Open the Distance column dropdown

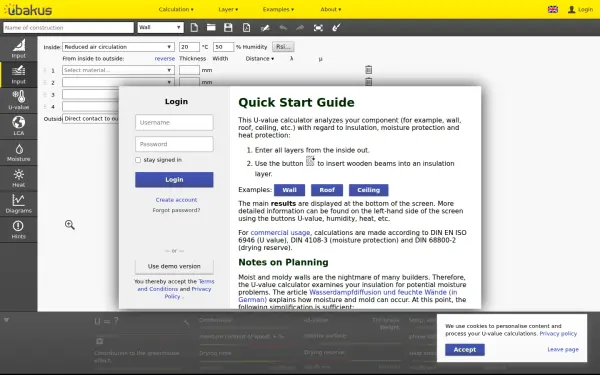(259, 59)
